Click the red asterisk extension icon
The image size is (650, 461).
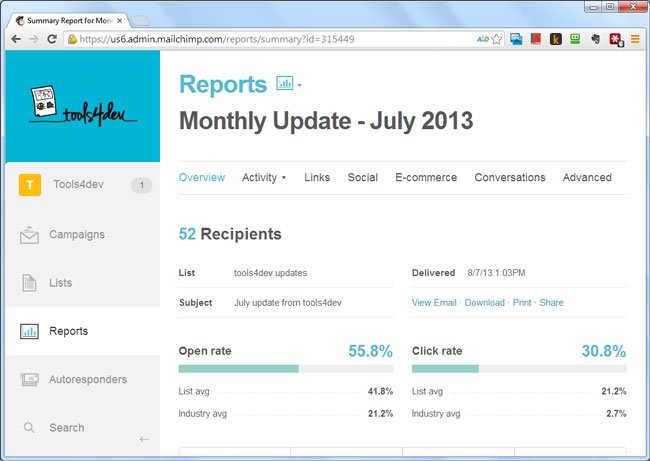(x=616, y=39)
